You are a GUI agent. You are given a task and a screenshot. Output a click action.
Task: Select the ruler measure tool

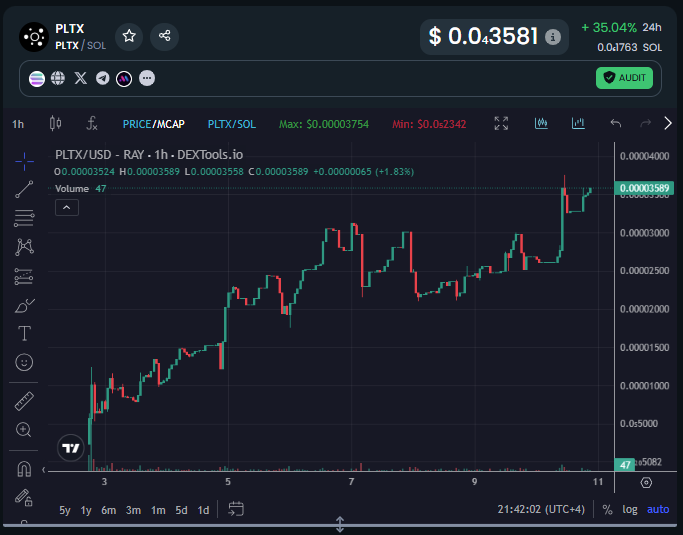tap(24, 401)
